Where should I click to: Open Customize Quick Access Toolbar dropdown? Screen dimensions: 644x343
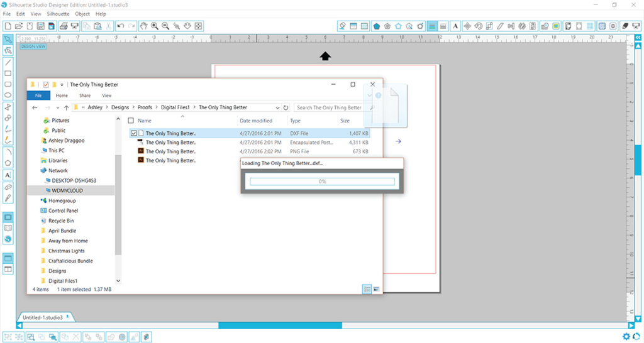click(x=62, y=85)
